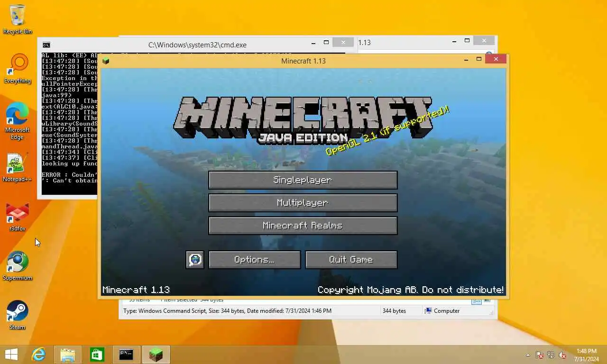The image size is (607, 364).
Task: Select the Microsoft Edge desktop shortcut
Action: point(18,121)
